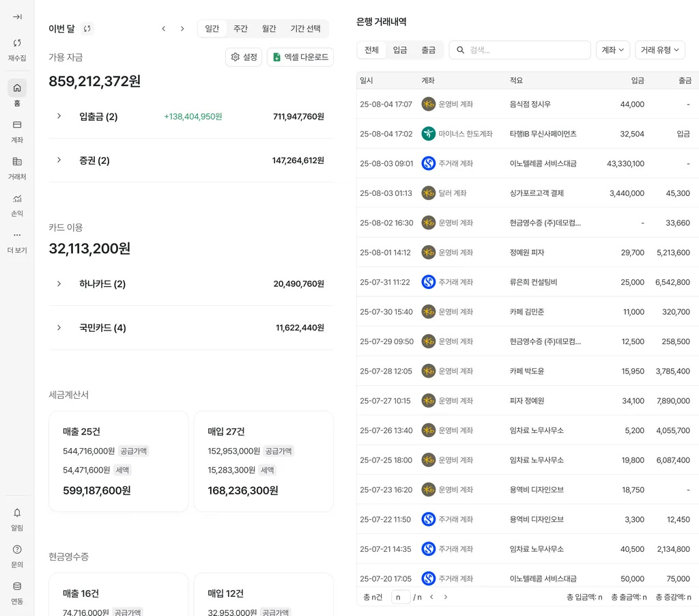The height and width of the screenshot is (616, 699).
Task: Click the 엑셀 다운로드 button
Action: point(300,57)
